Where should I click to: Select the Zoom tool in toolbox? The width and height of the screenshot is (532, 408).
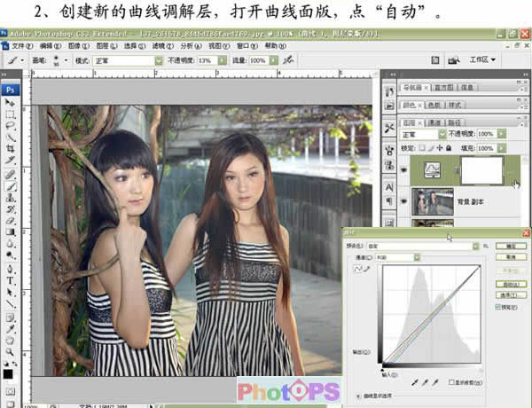[x=11, y=349]
